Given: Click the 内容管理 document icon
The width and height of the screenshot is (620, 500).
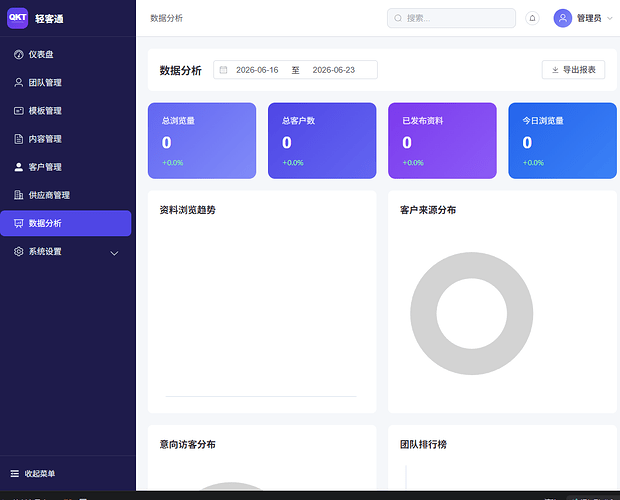Looking at the screenshot, I should coord(19,139).
